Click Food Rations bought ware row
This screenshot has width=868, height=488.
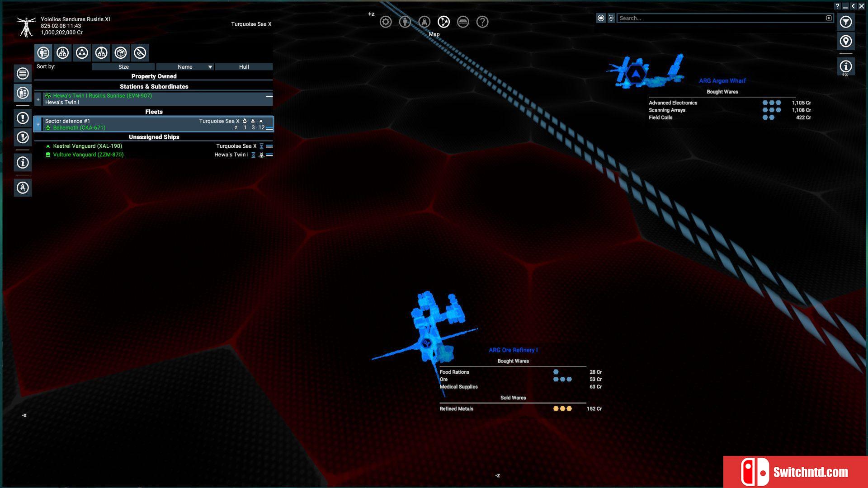pyautogui.click(x=520, y=372)
